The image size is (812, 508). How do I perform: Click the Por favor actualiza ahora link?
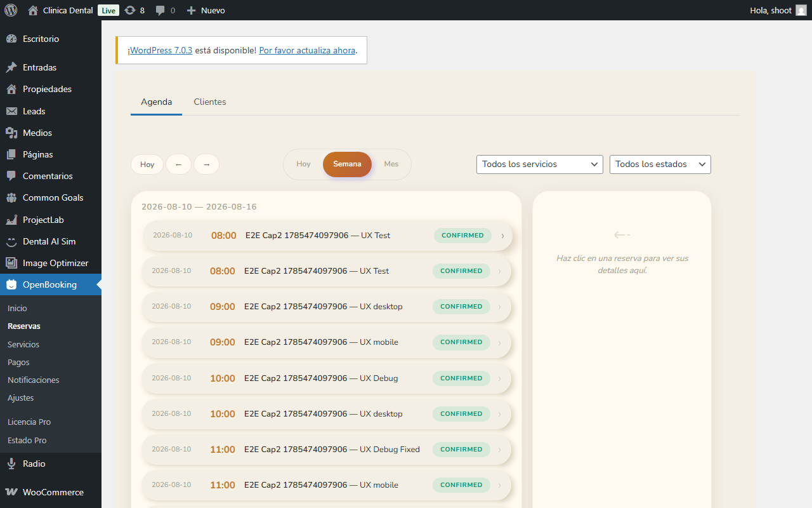pyautogui.click(x=307, y=50)
